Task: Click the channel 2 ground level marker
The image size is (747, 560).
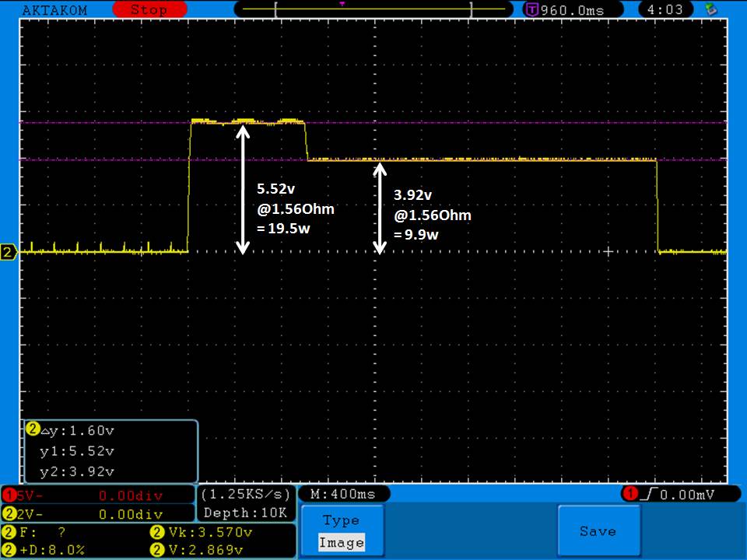Action: point(9,252)
